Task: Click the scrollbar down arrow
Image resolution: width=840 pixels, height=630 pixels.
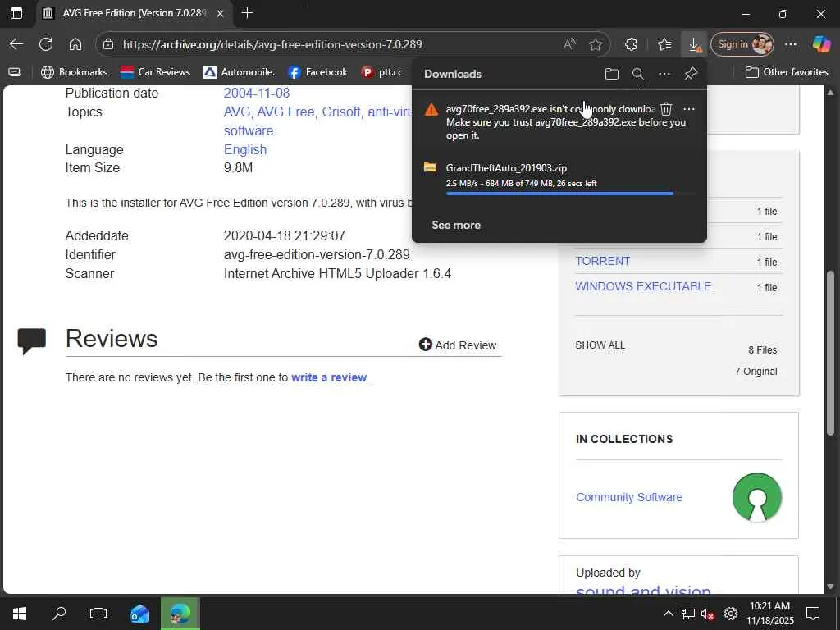Action: click(830, 586)
